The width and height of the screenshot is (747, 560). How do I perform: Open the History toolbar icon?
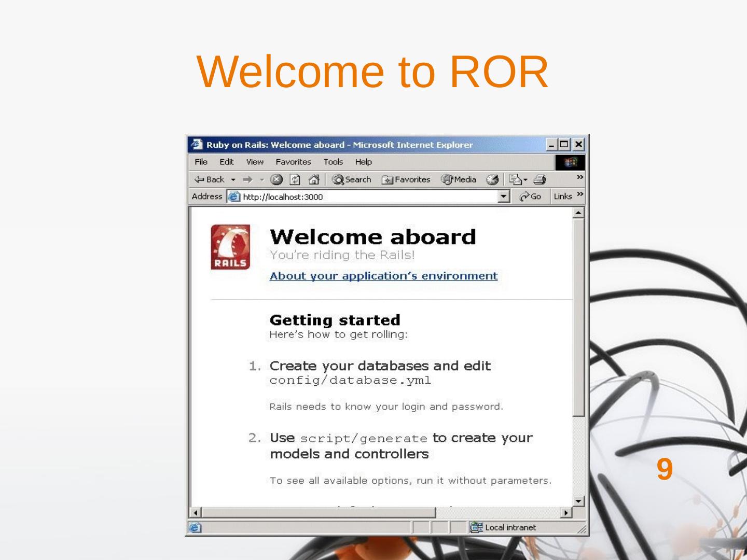pos(492,179)
